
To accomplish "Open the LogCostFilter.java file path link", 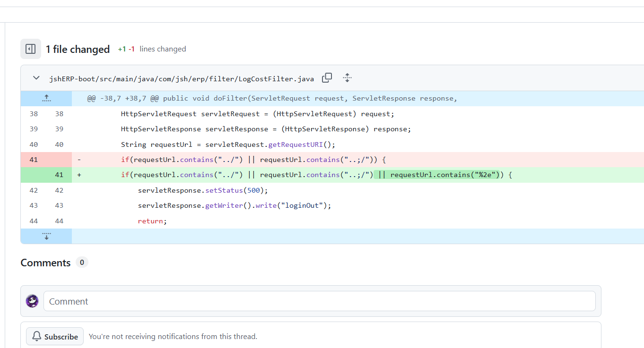I will (x=181, y=78).
